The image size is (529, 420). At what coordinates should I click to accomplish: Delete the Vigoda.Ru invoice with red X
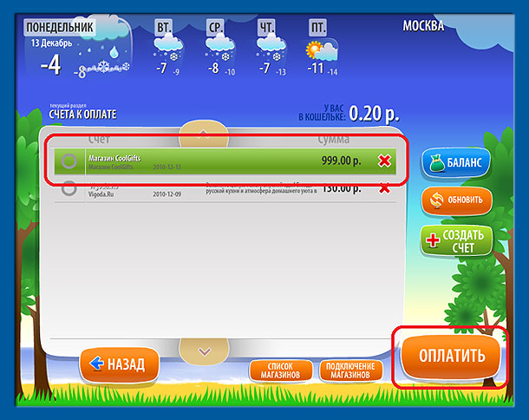(384, 187)
